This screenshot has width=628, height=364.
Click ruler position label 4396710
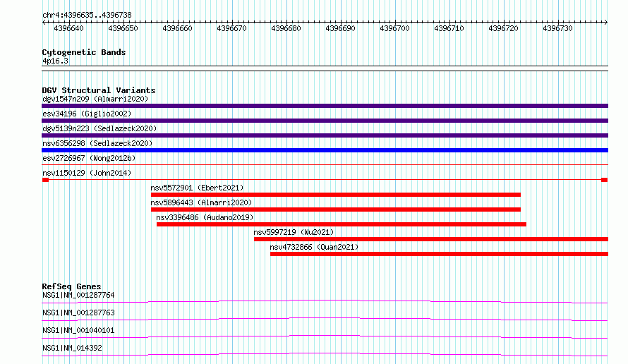449,28
